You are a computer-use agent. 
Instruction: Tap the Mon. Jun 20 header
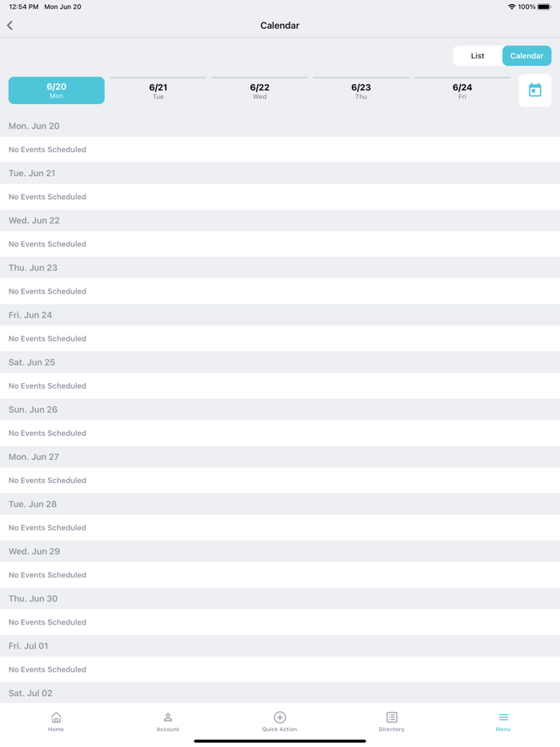280,126
